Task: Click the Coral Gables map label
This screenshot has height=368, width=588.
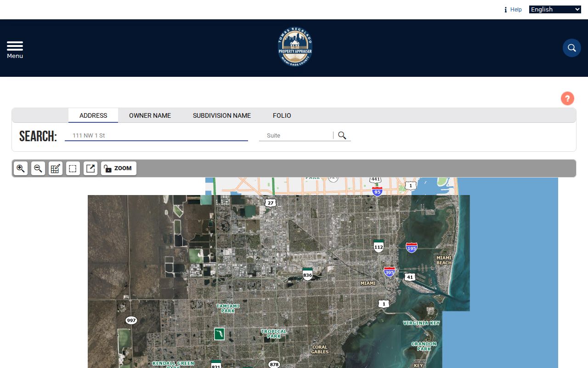Action: point(320,349)
